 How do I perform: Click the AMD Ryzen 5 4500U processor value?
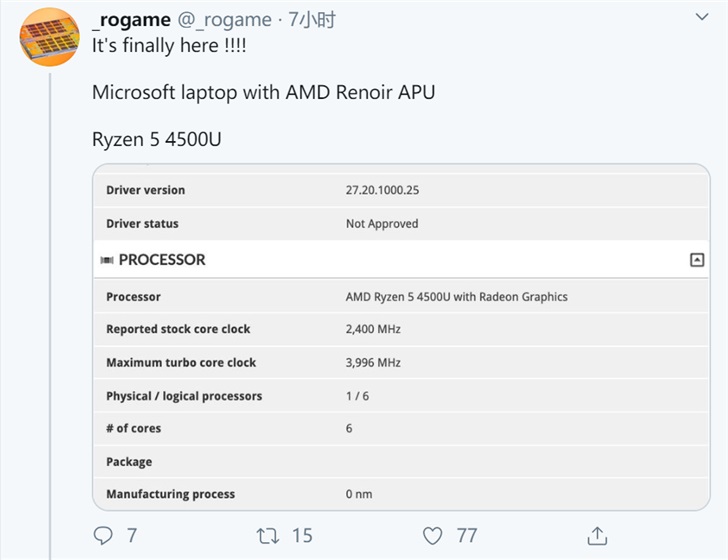(456, 297)
